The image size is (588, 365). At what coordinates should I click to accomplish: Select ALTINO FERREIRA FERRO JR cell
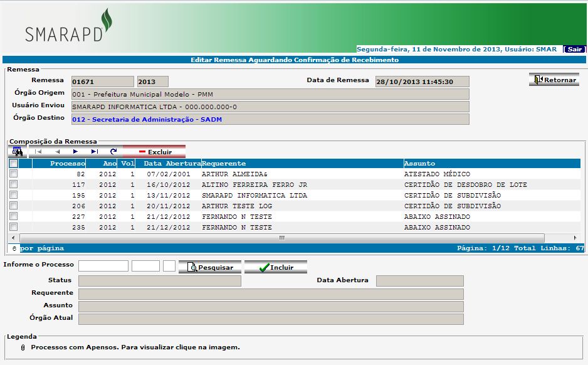click(255, 184)
